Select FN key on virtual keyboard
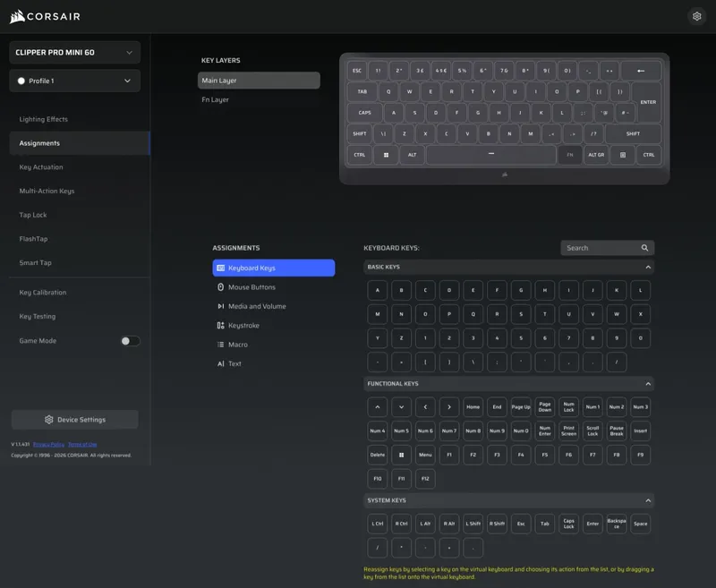Image resolution: width=716 pixels, height=588 pixels. (x=570, y=155)
